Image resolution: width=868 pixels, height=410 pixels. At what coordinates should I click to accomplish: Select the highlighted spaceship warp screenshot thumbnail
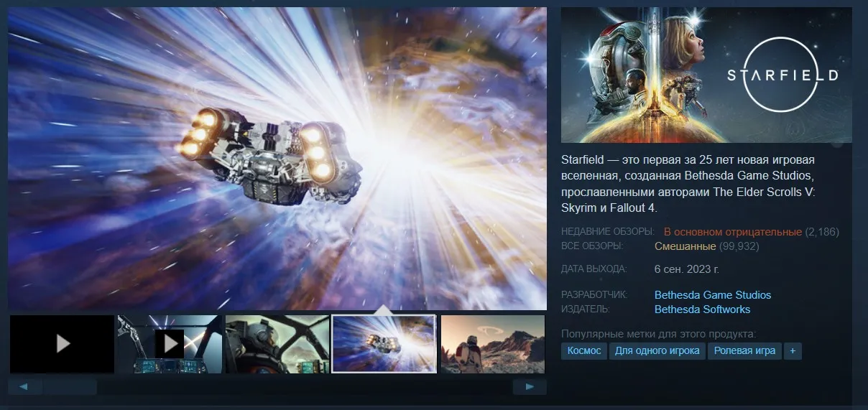384,344
